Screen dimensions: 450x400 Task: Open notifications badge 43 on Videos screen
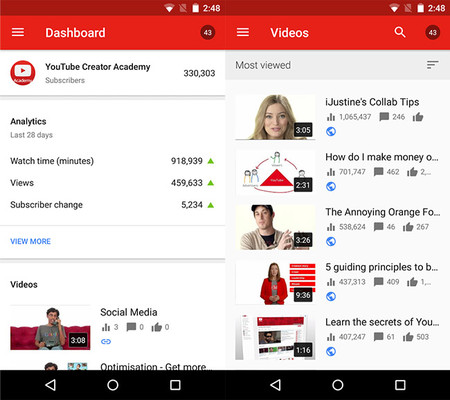pyautogui.click(x=433, y=32)
